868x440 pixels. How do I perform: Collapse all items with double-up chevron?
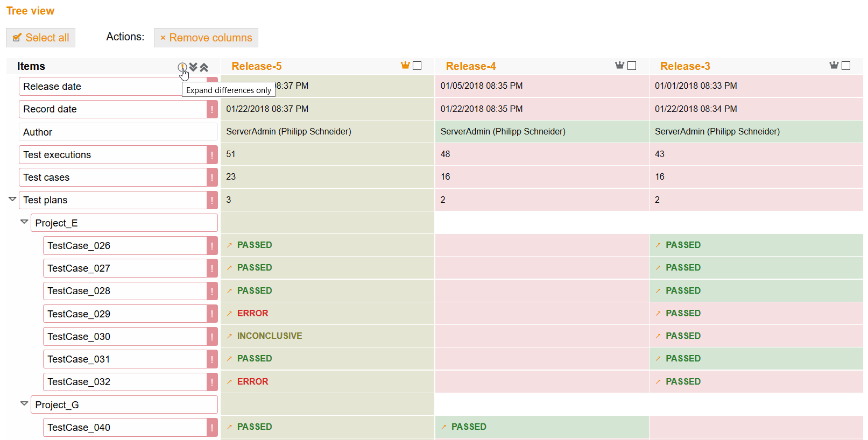pos(204,67)
